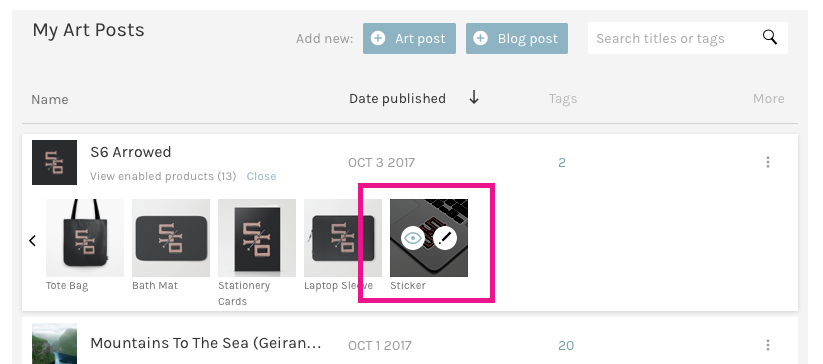
Task: Open the Tote Bag product thumbnail
Action: 85,238
